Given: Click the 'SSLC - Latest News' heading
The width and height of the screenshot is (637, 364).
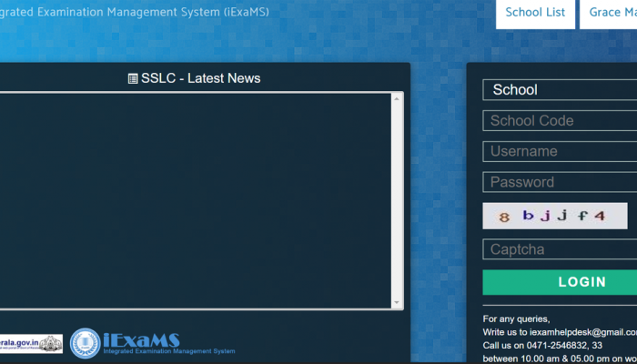Looking at the screenshot, I should click(x=201, y=78).
